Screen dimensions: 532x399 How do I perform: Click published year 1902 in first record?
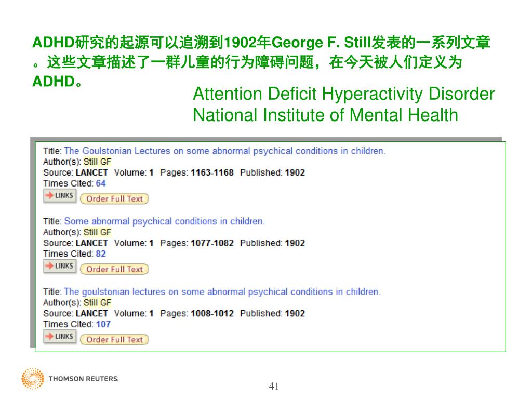[295, 172]
